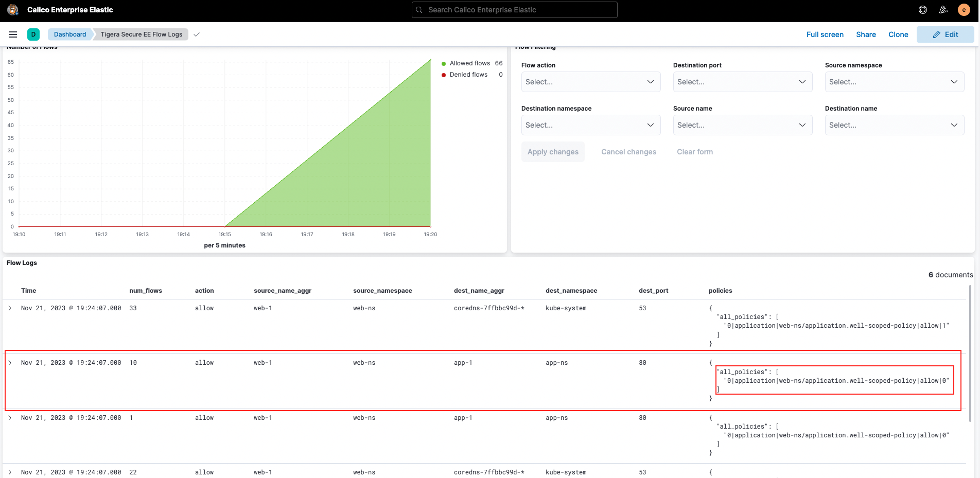Open the dashboard Share options

(x=866, y=34)
